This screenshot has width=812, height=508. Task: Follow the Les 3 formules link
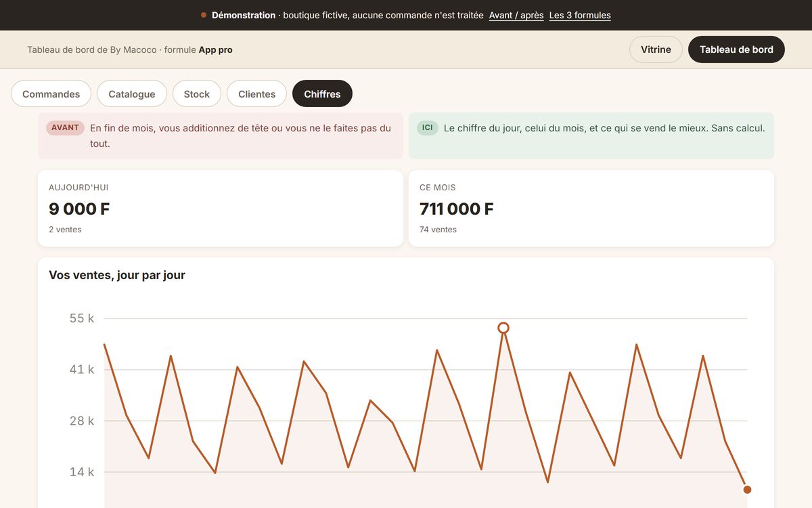580,15
